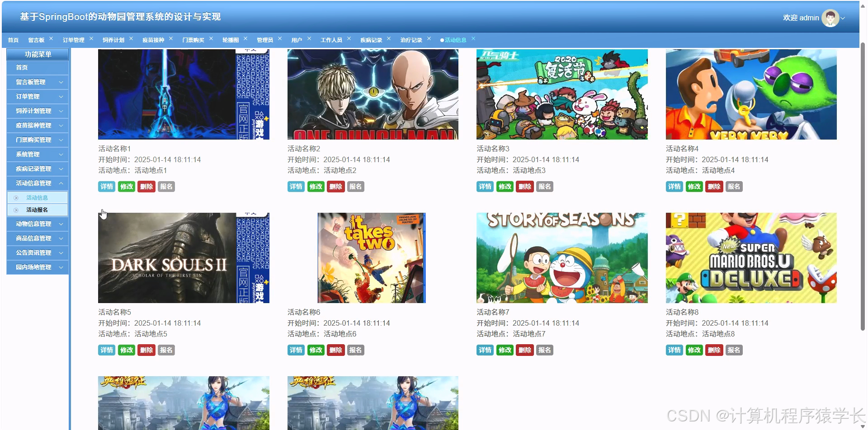Close the 疫苗接种 tab

click(x=171, y=38)
